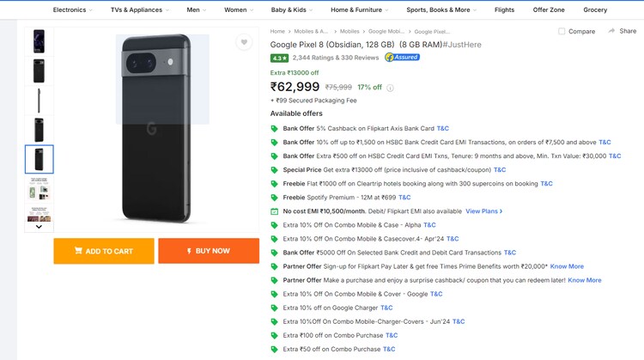Expand the Electronics category dropdown
This screenshot has height=360, width=644.
73,9
